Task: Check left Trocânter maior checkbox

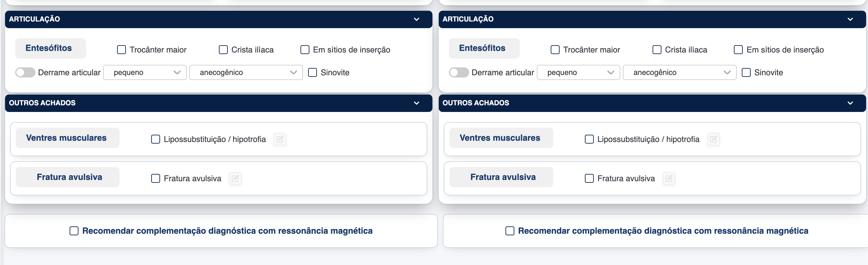Action: (x=121, y=50)
